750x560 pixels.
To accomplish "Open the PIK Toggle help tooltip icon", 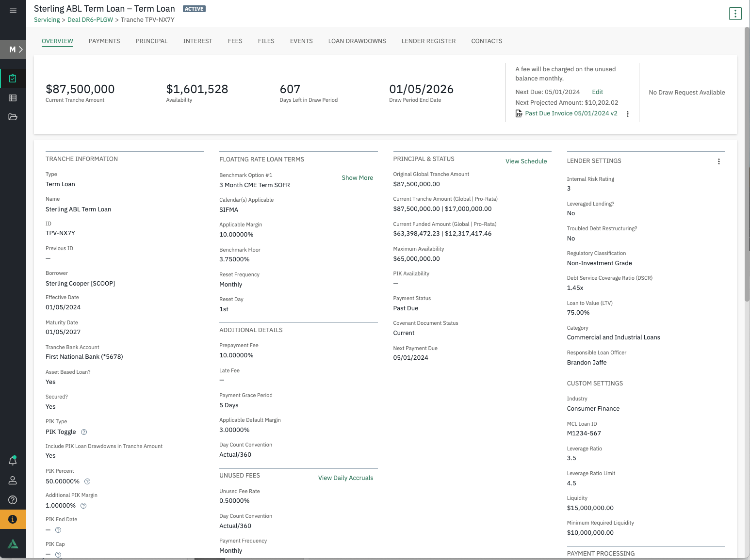I will [x=83, y=432].
